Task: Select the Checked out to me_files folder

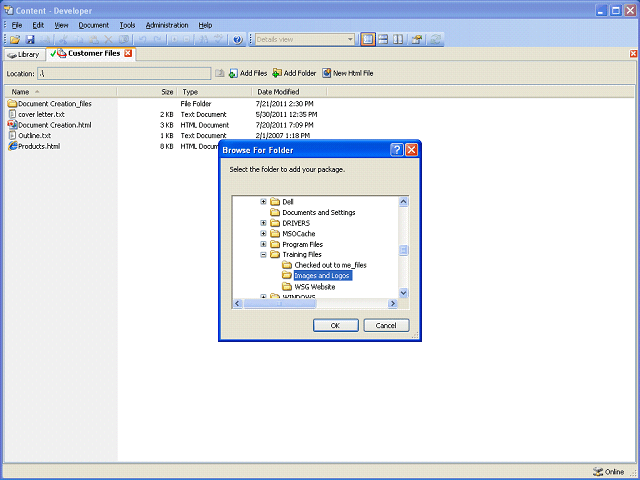Action: [331, 265]
